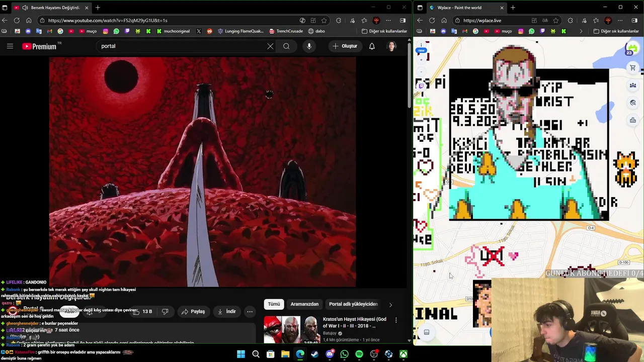The image size is (644, 362).
Task: Open Edge settings ellipsis in YouTube window
Action: tap(388, 21)
